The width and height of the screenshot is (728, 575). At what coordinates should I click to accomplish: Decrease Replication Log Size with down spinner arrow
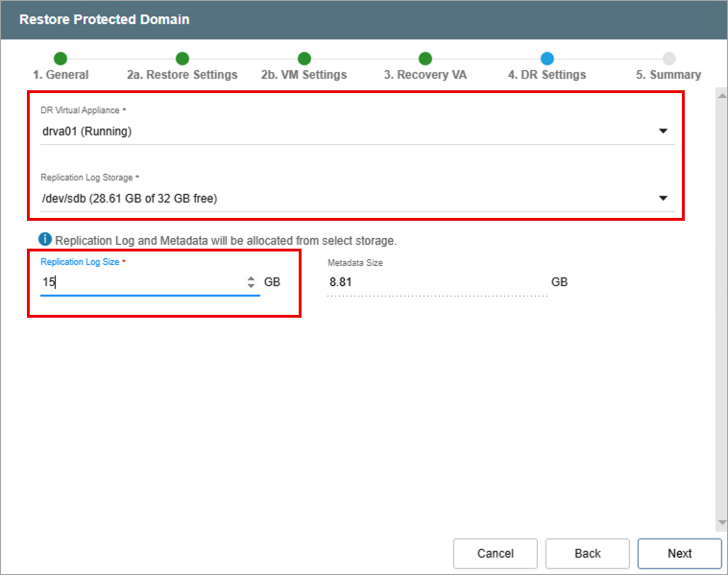[x=252, y=286]
